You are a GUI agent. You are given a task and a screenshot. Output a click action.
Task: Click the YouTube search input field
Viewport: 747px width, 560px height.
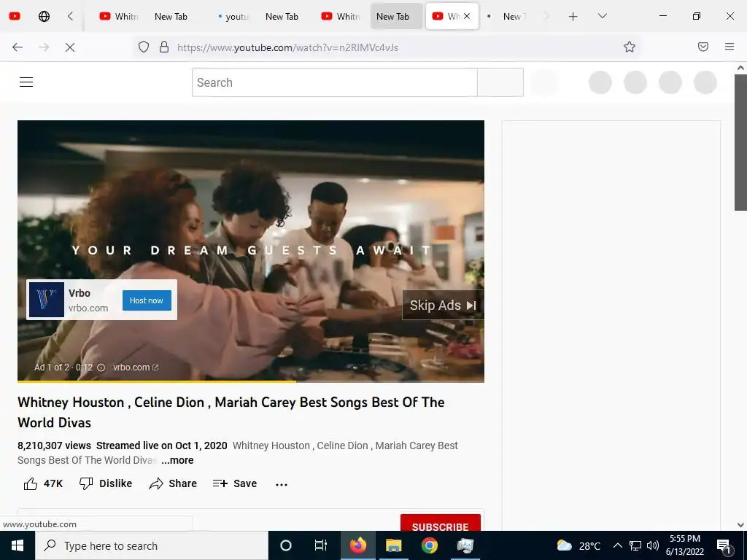[x=334, y=82]
